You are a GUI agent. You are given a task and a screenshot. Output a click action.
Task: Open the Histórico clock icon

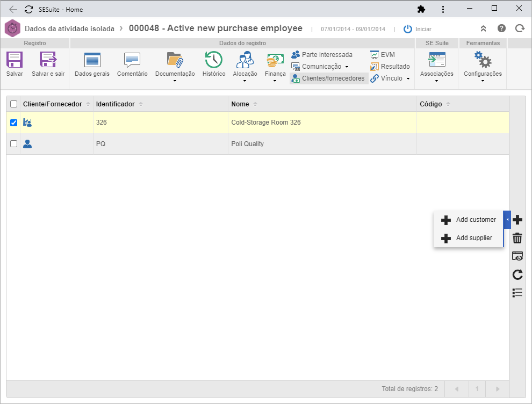[x=213, y=60]
